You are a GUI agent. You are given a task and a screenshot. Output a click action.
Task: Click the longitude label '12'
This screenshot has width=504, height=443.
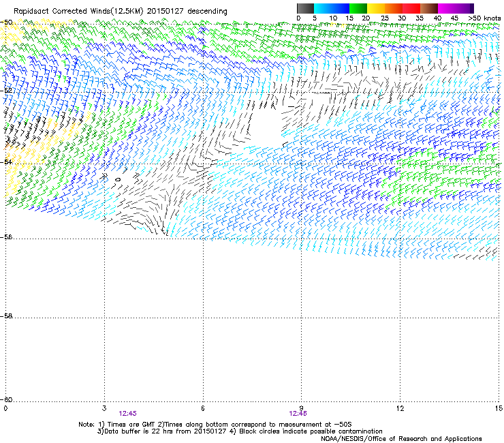click(400, 408)
